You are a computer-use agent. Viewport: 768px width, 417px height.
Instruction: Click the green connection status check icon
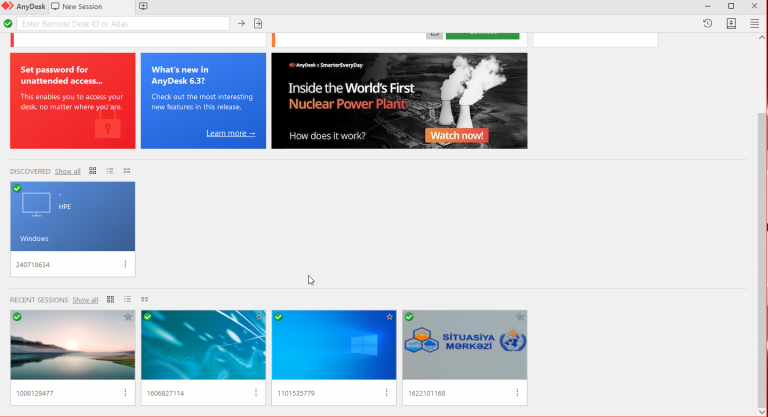8,24
